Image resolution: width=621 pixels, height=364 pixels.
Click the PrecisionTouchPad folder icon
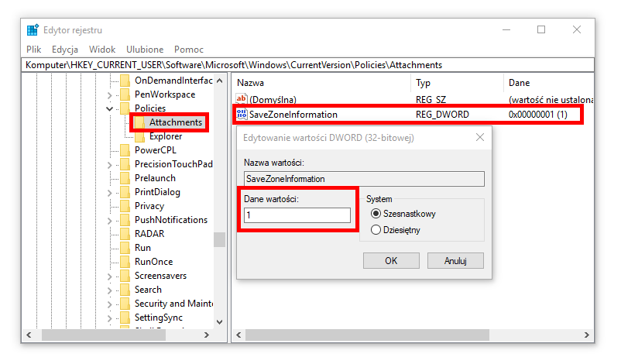point(125,164)
